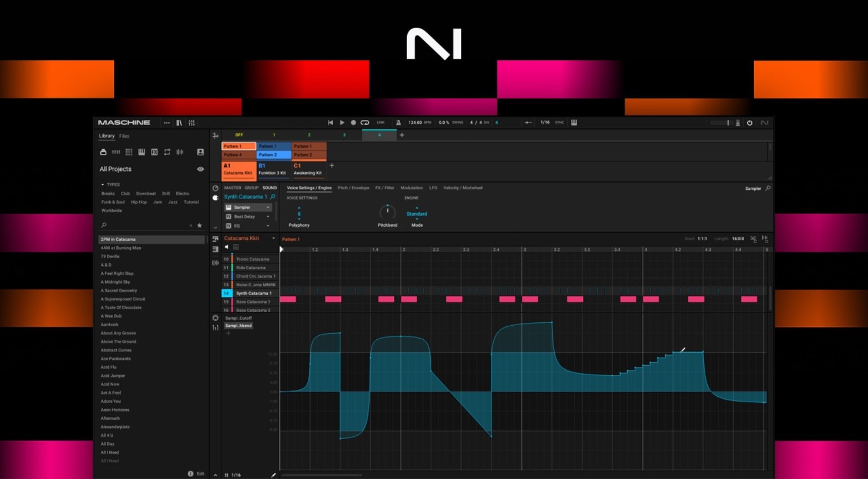This screenshot has height=479, width=868.
Task: Collapse the TYPES tag section
Action: tap(103, 184)
